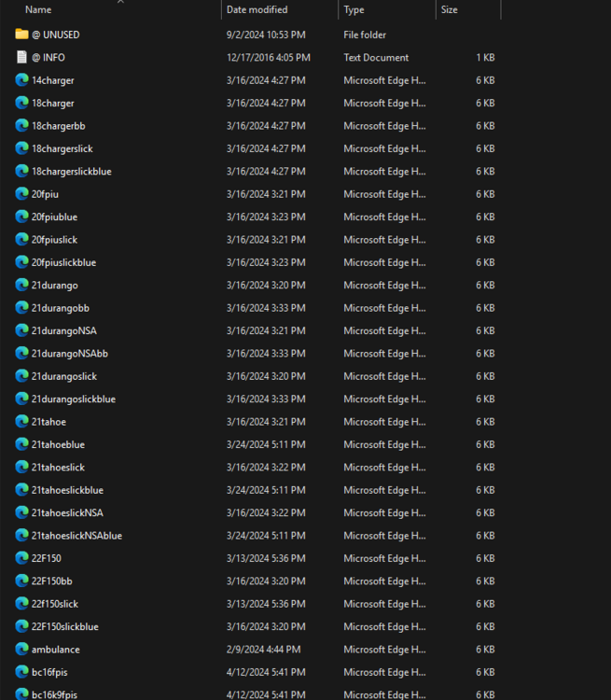Click the 3/16/2024 3:23 PM date for 20fpiublue
The height and width of the screenshot is (700, 611).
click(266, 217)
